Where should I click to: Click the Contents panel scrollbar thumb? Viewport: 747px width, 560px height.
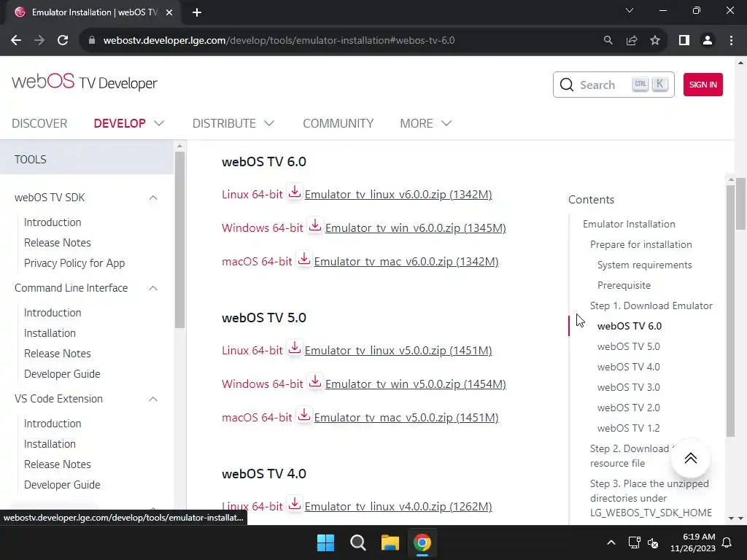pos(731,311)
